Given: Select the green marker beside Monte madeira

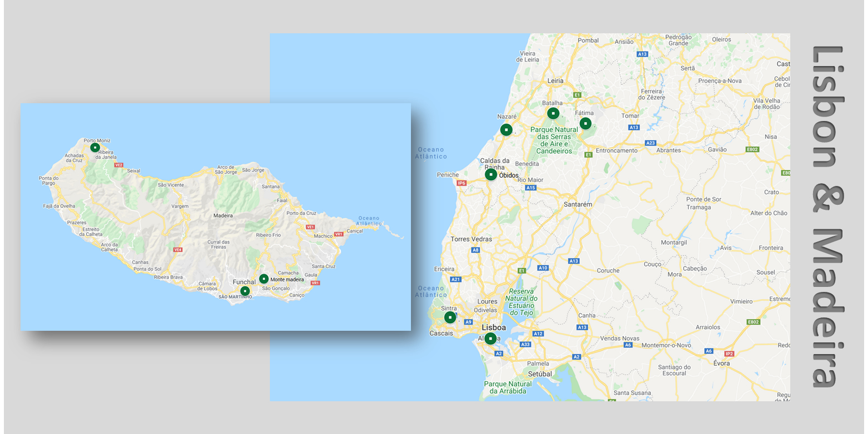Looking at the screenshot, I should [x=264, y=279].
